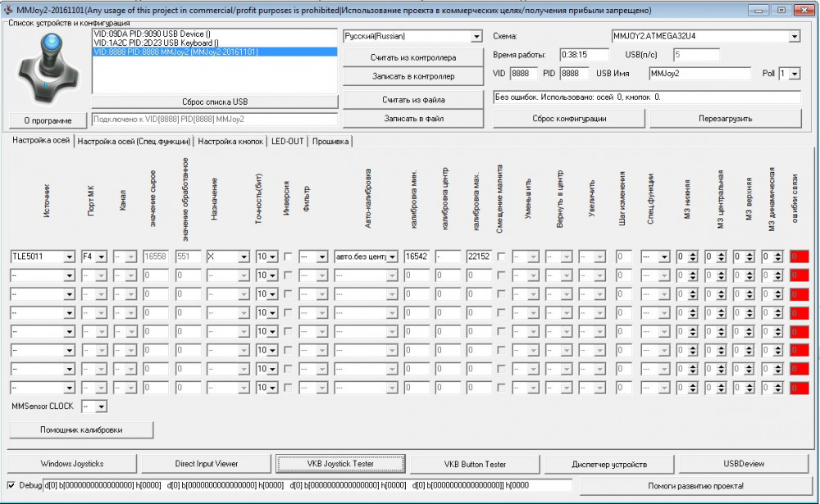Image resolution: width=820 pixels, height=504 pixels.
Task: Open USBDeview from the bottom buttons
Action: point(744,464)
